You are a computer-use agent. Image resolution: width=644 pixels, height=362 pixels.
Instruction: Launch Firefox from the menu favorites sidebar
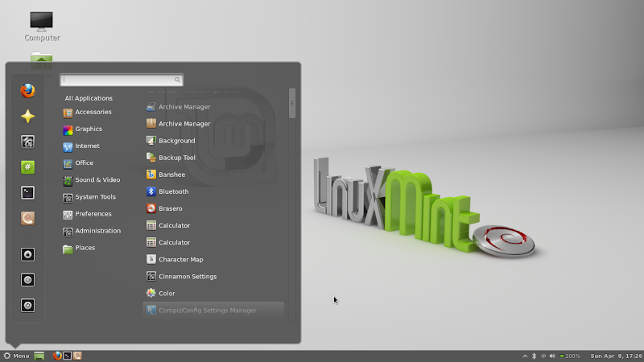(x=27, y=91)
